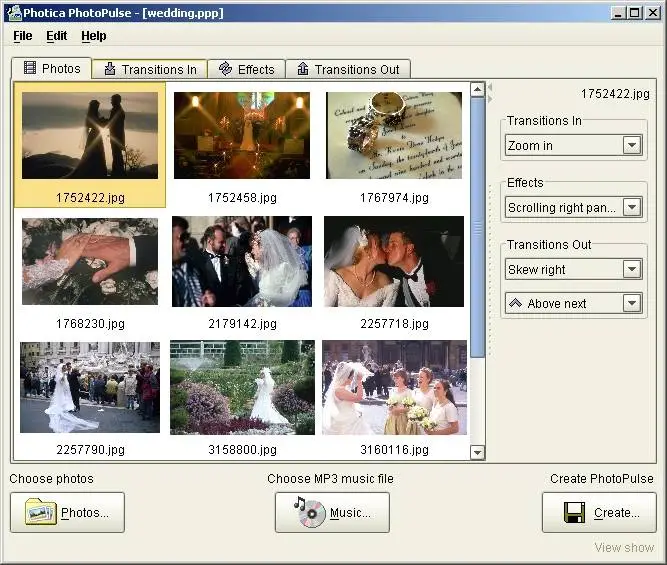Select thumbnail 1752422.jpg silhouette couple
This screenshot has height=565, width=667.
click(90, 135)
